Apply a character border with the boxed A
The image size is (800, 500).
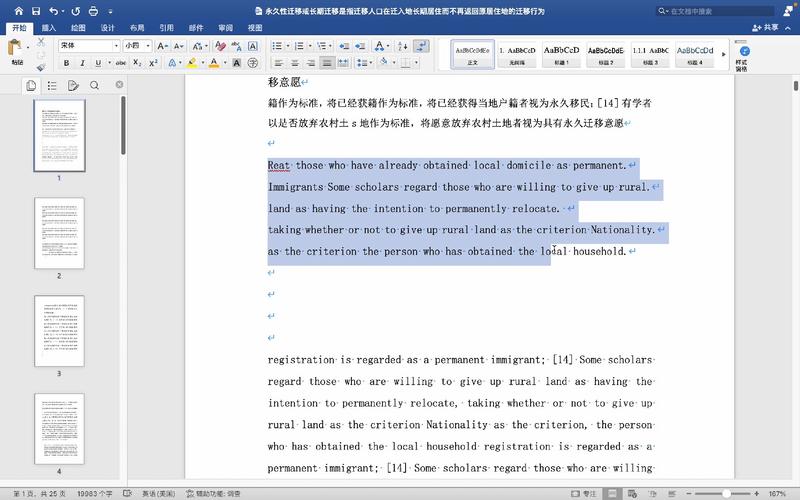[253, 46]
